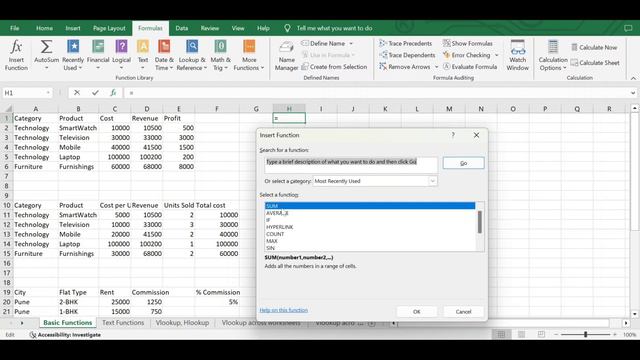This screenshot has width=640, height=360.
Task: Expand the Name Box dropdown
Action: coord(48,93)
